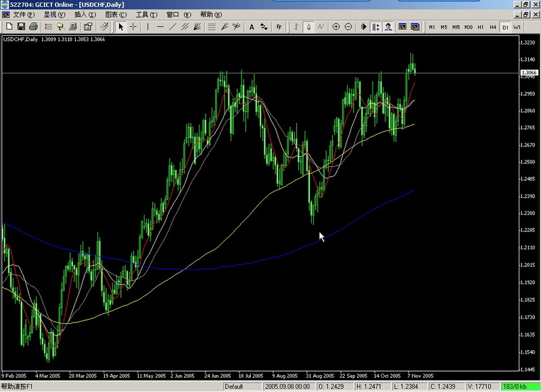Open a new order window
The height and width of the screenshot is (392, 541).
tap(87, 26)
